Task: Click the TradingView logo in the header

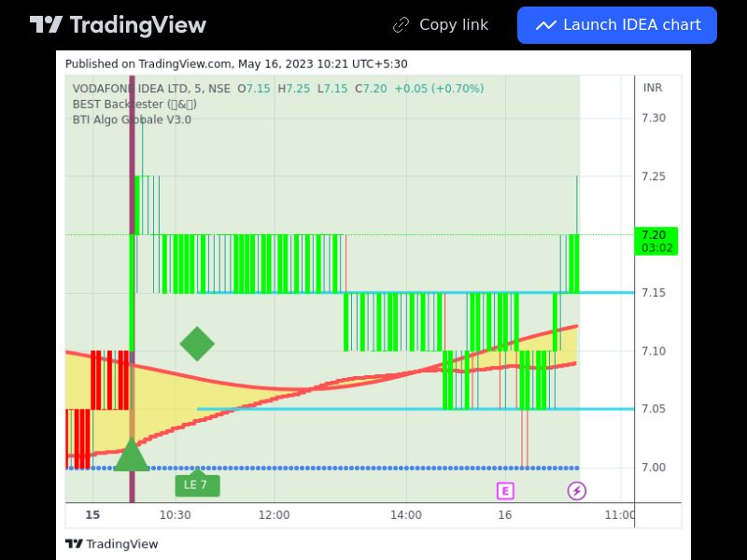Action: click(x=118, y=25)
